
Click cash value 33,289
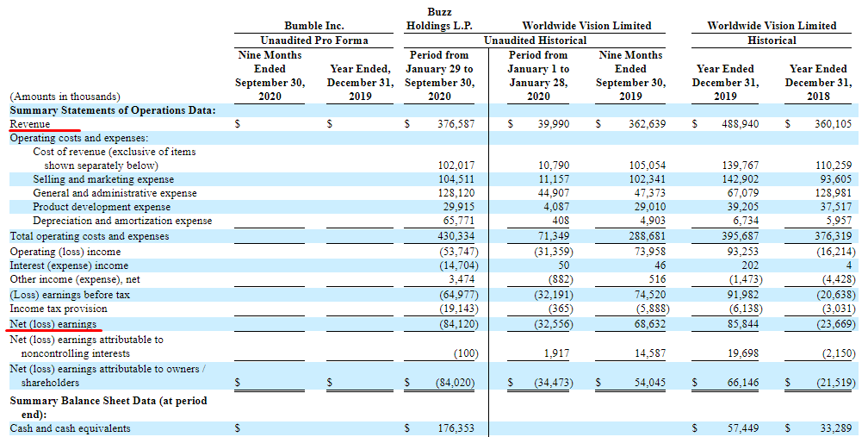(835, 428)
